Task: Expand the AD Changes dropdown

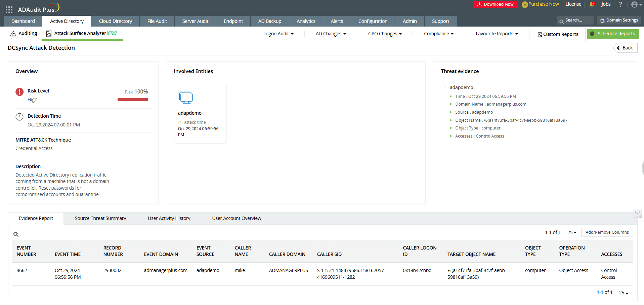Action: [331, 34]
